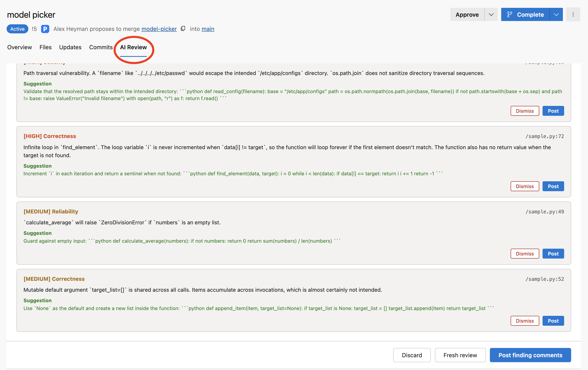
Task: Switch to the Updates tab
Action: 70,47
